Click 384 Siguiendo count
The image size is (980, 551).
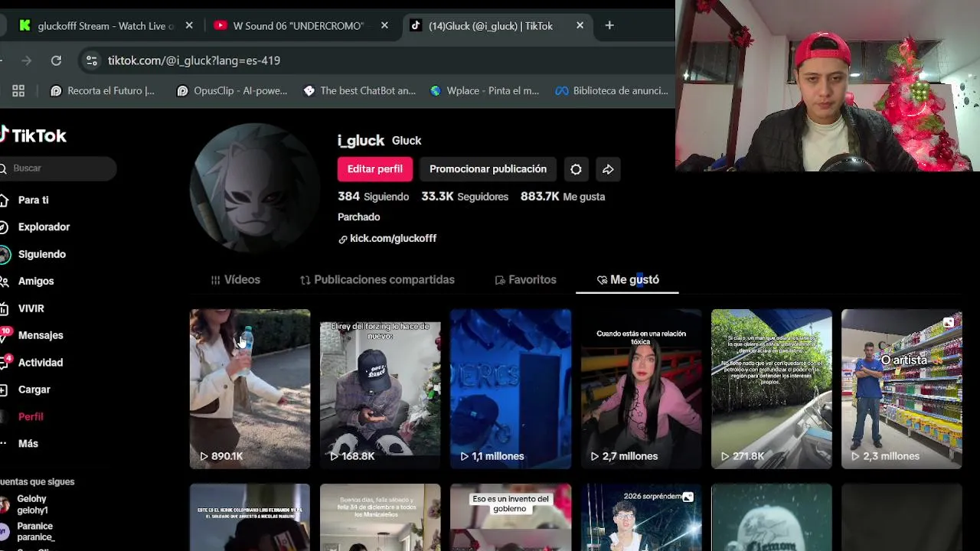[374, 197]
